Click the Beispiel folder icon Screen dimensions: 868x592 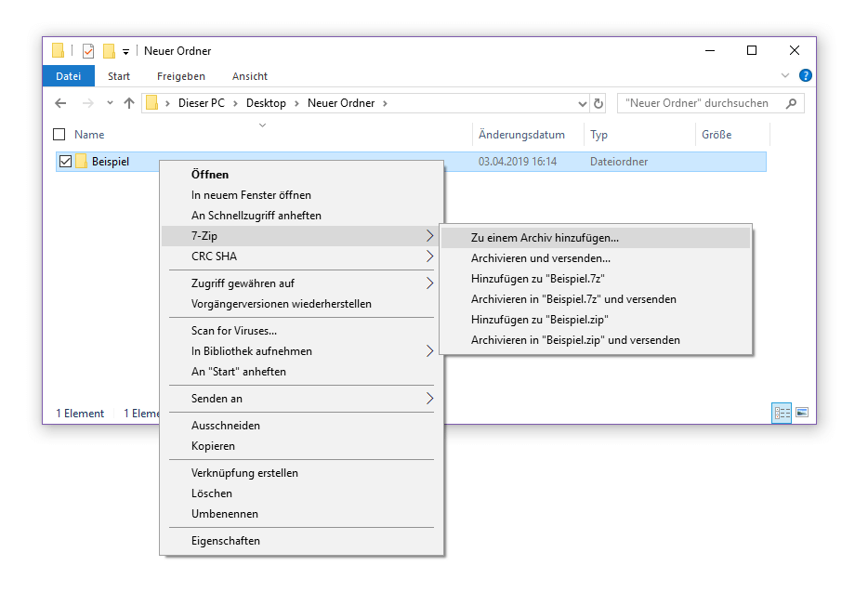tap(81, 161)
